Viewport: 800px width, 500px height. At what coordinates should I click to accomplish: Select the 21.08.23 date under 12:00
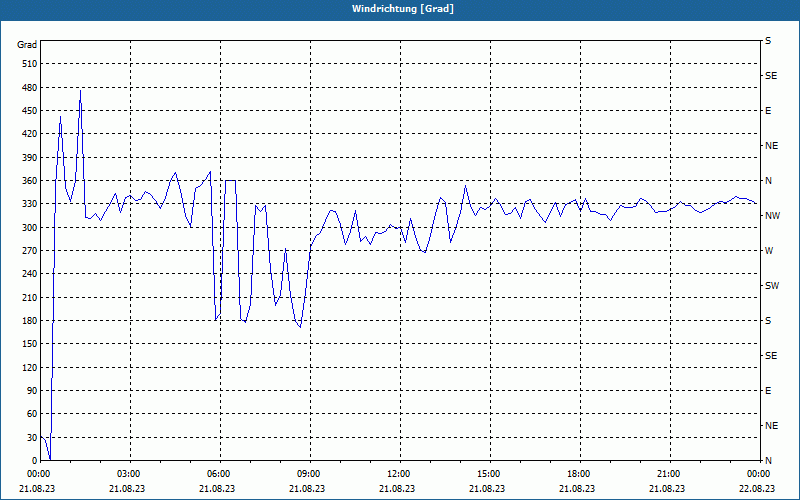pyautogui.click(x=397, y=488)
